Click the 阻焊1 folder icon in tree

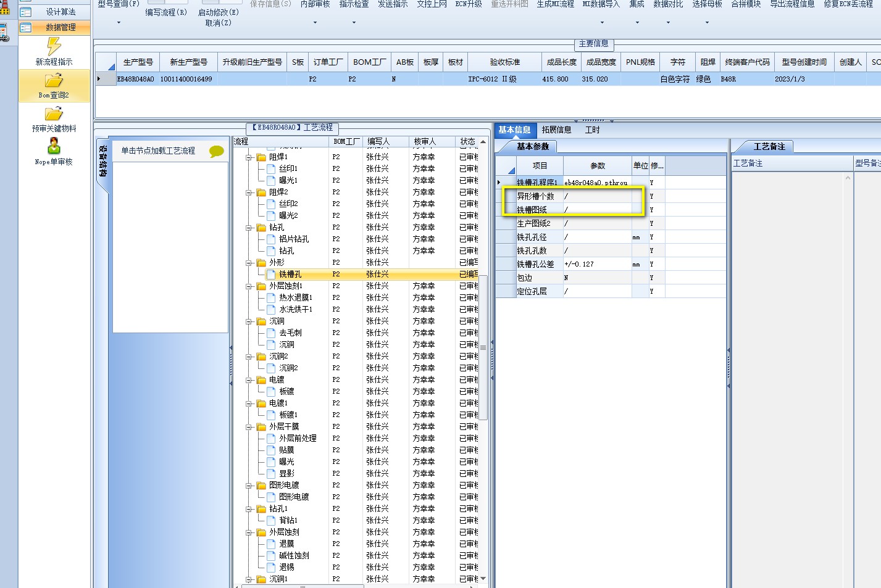click(x=261, y=157)
